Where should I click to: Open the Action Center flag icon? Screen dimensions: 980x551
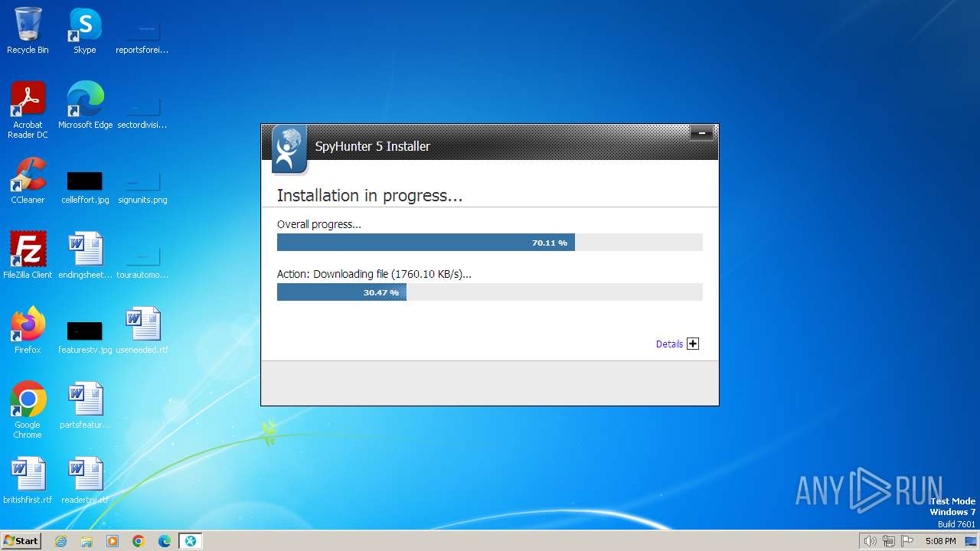click(907, 541)
